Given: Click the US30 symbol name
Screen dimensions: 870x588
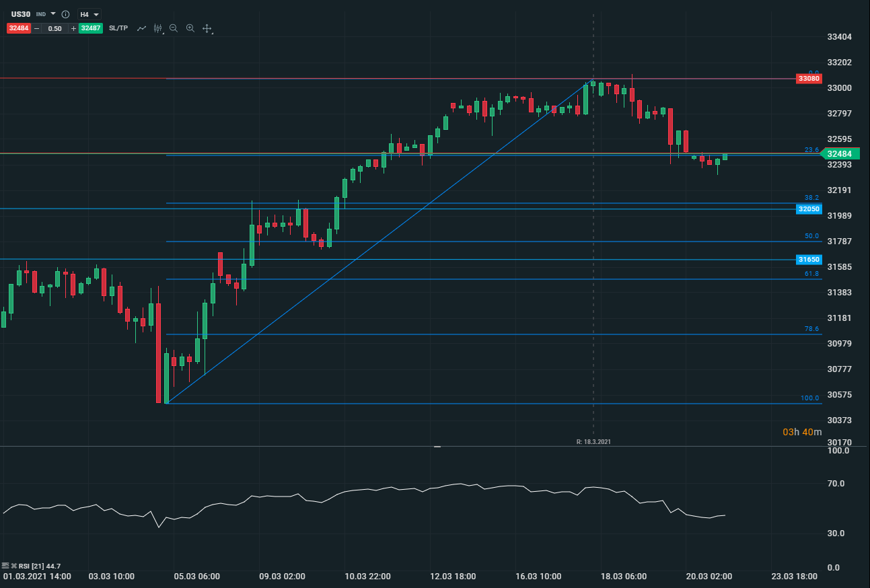Looking at the screenshot, I should pos(21,14).
